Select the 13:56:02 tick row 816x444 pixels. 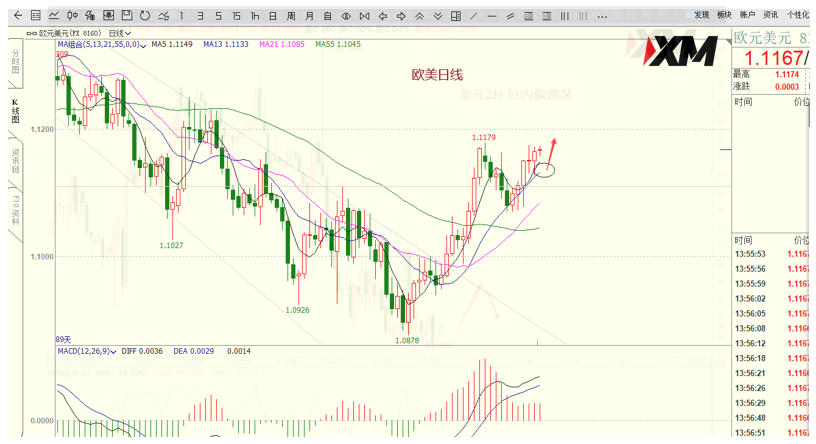[772, 299]
